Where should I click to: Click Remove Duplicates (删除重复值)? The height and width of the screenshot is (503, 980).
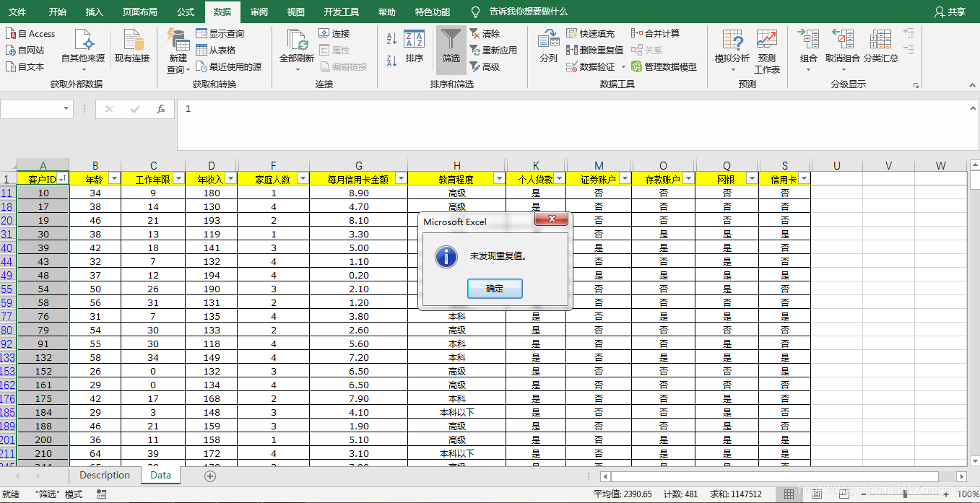click(x=595, y=51)
